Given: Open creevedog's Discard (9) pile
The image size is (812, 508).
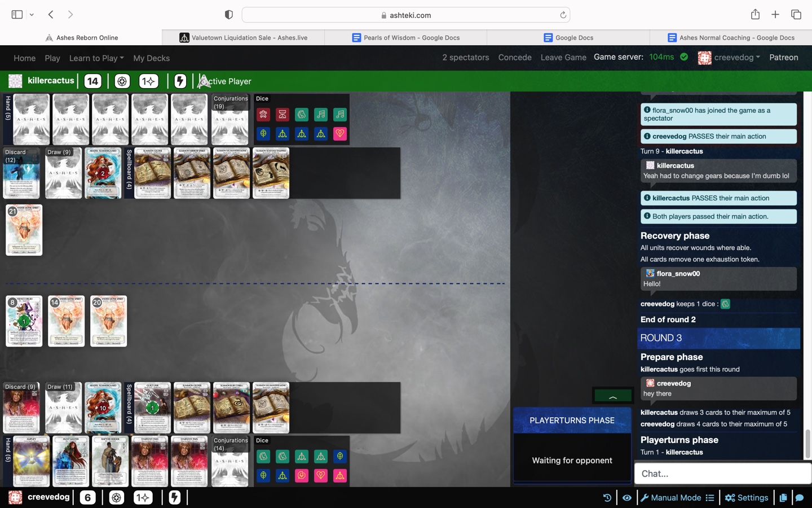Looking at the screenshot, I should click(x=21, y=408).
